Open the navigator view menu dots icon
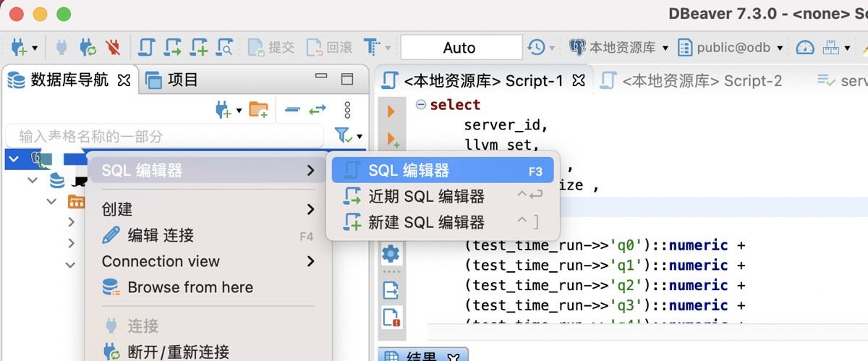This screenshot has width=868, height=361. click(x=348, y=110)
